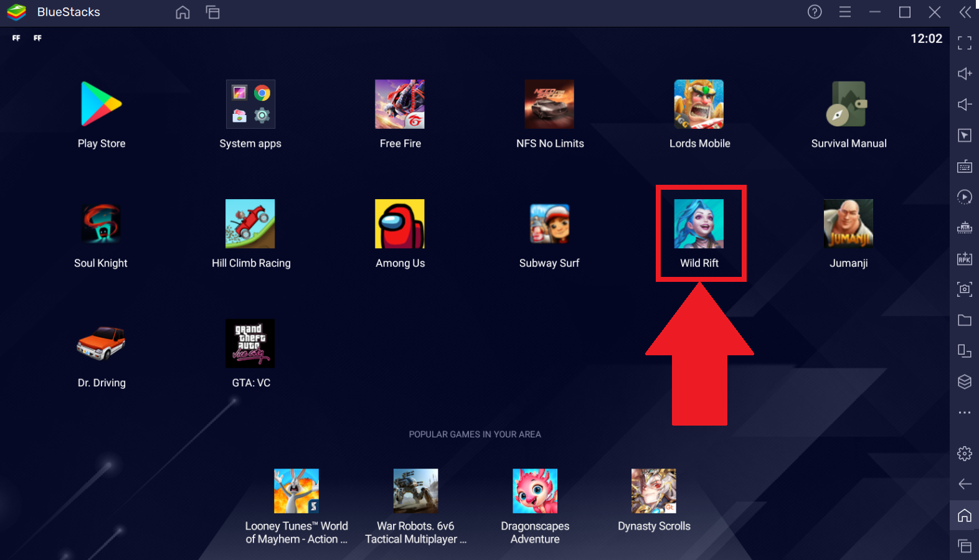This screenshot has width=979, height=560.
Task: Show more sidebar options three dots
Action: [965, 413]
